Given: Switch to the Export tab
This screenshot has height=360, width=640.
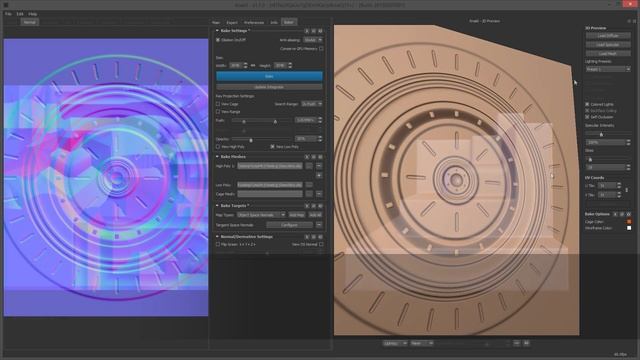Looking at the screenshot, I should pos(232,22).
